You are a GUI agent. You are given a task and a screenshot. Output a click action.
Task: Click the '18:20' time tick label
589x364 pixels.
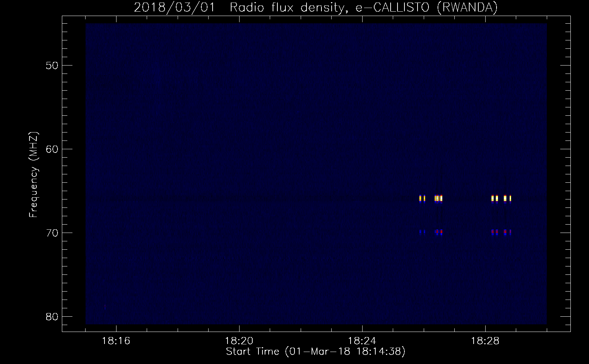click(239, 341)
